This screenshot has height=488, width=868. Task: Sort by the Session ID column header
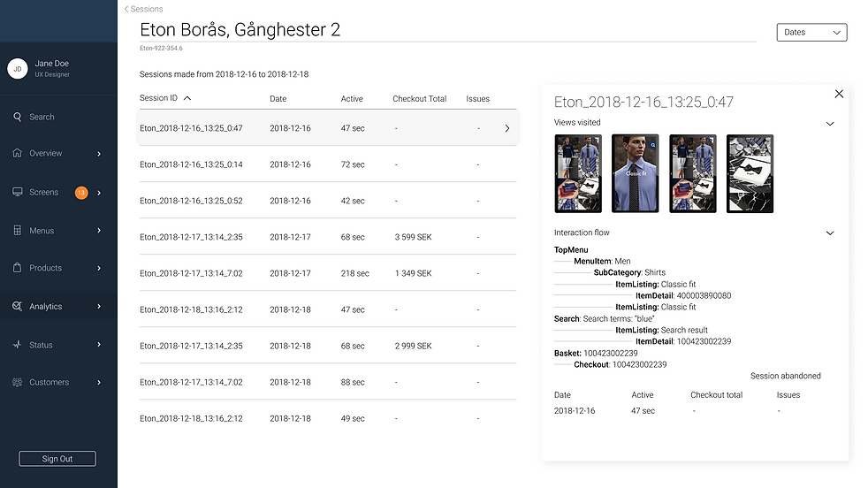coord(158,98)
